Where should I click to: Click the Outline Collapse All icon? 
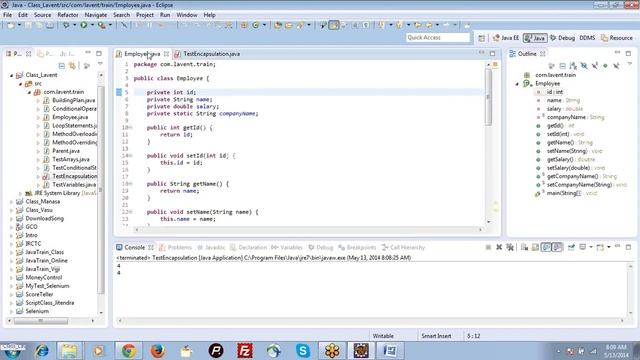562,66
